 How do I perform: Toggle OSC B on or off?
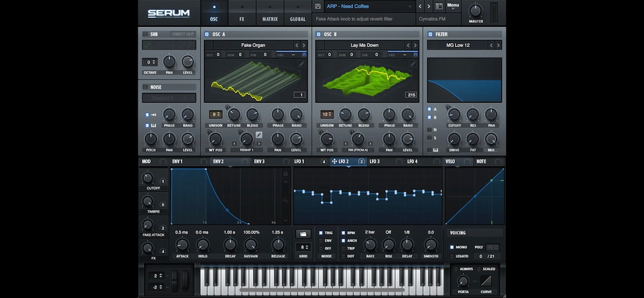318,34
